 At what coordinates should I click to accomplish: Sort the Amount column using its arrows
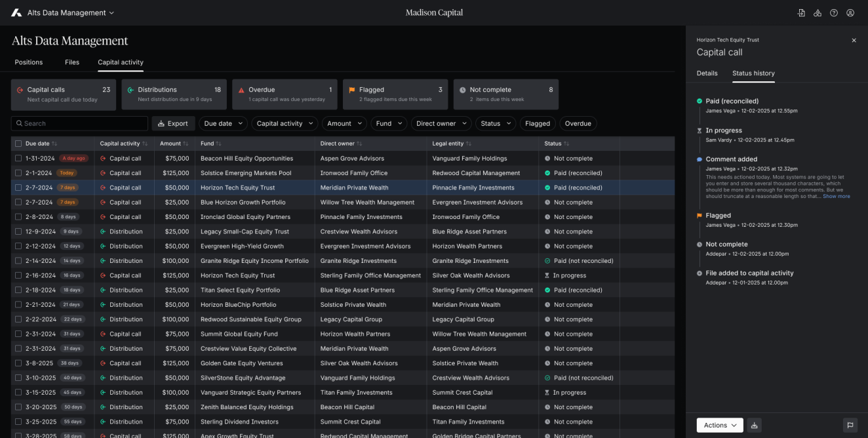pos(186,144)
